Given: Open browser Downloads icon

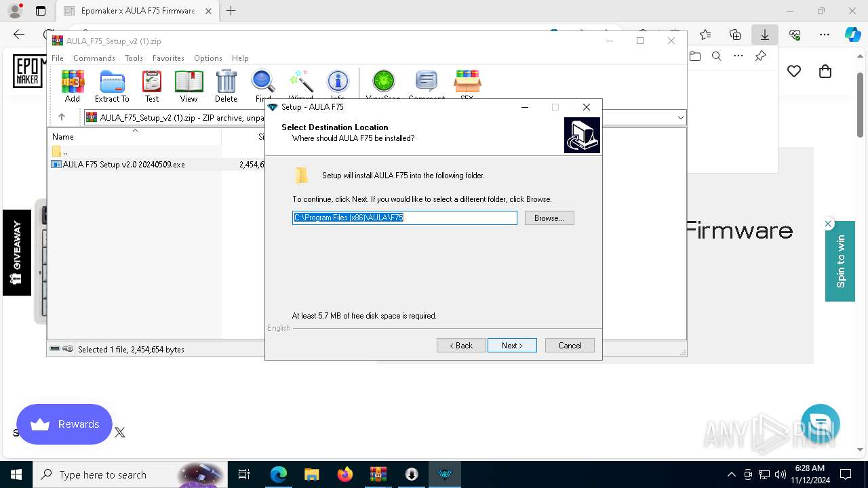Looking at the screenshot, I should point(764,35).
